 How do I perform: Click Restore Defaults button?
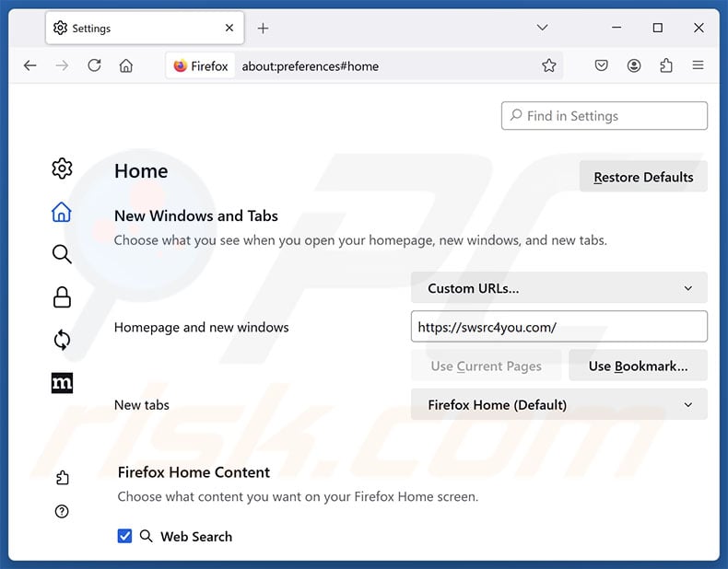tap(643, 177)
